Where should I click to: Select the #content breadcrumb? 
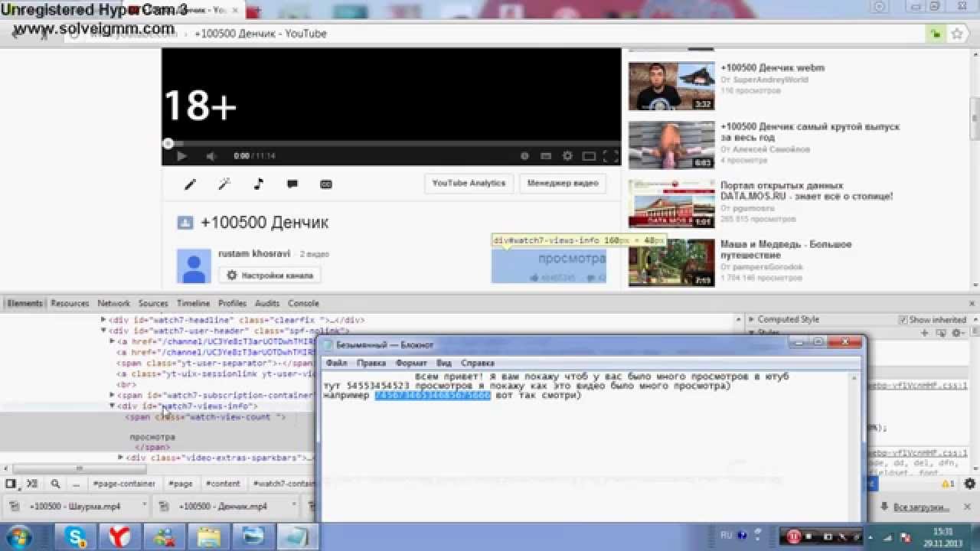(224, 484)
